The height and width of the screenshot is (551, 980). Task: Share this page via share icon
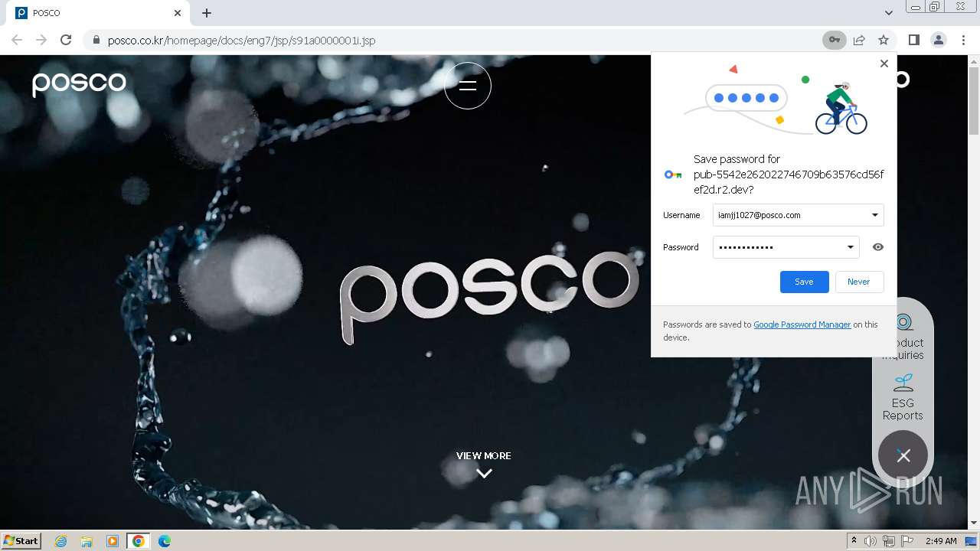[859, 40]
